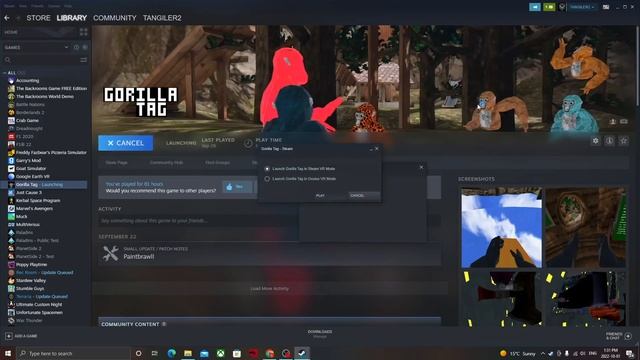
Task: Open the Paintbrawl patch notes entry
Action: coord(269,253)
